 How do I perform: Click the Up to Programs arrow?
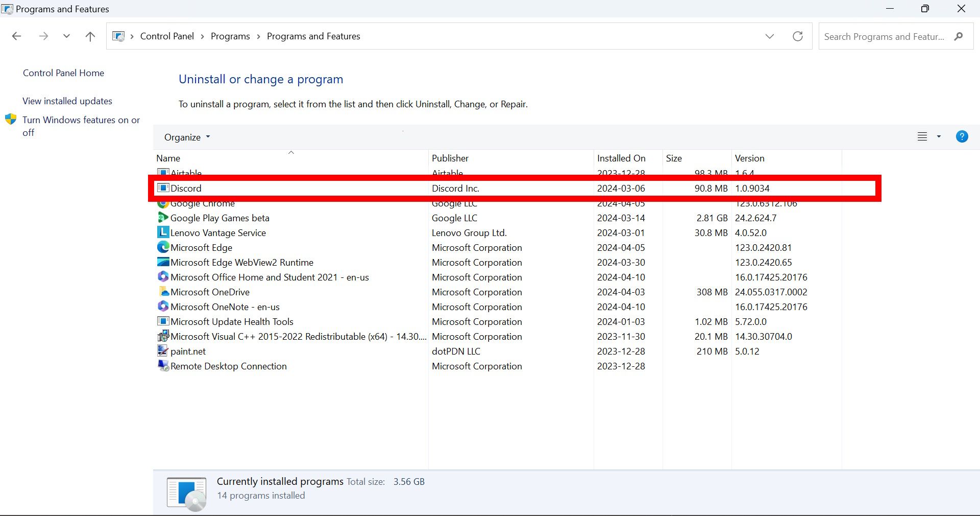[90, 36]
